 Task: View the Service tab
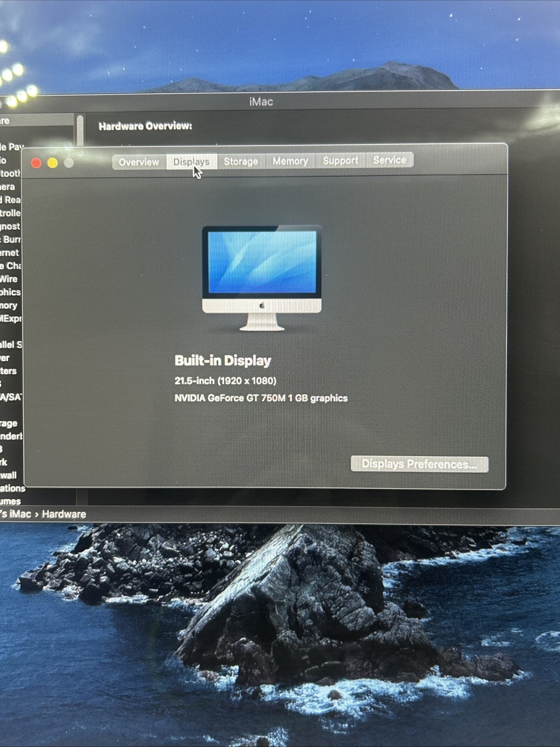pyautogui.click(x=390, y=160)
